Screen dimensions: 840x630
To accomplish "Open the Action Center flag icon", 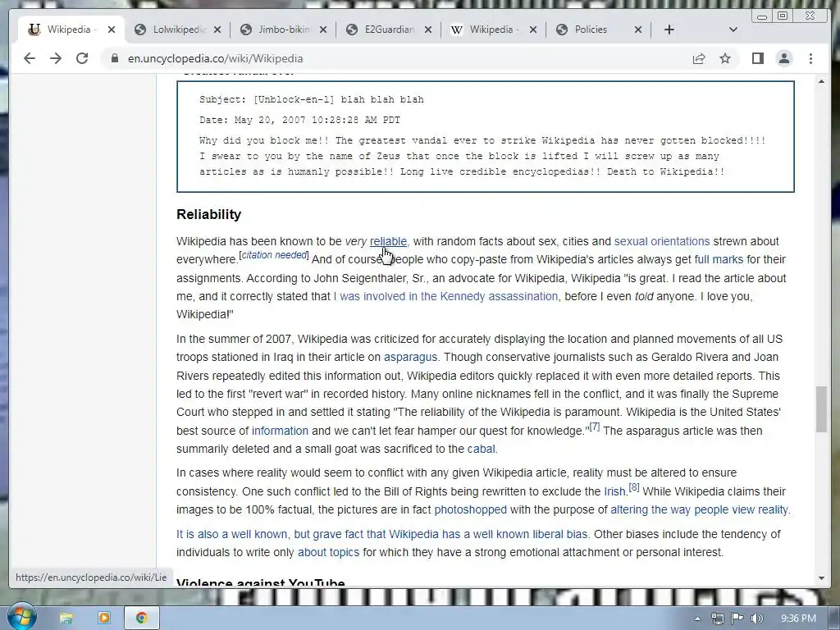I will 737,619.
